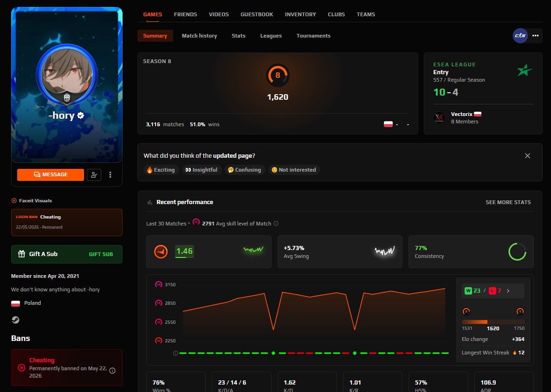This screenshot has width=551, height=392.
Task: Click Member since Apr 20, 2021 text
Action: point(45,276)
